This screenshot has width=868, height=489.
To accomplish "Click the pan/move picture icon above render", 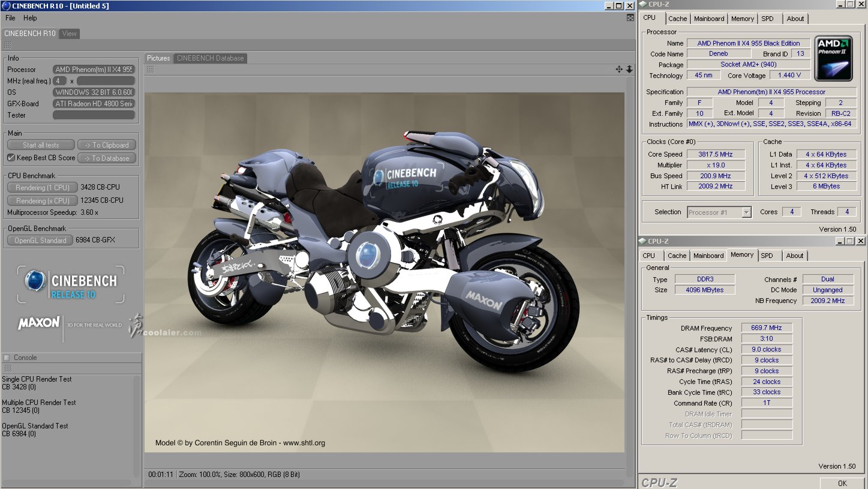I will 619,70.
